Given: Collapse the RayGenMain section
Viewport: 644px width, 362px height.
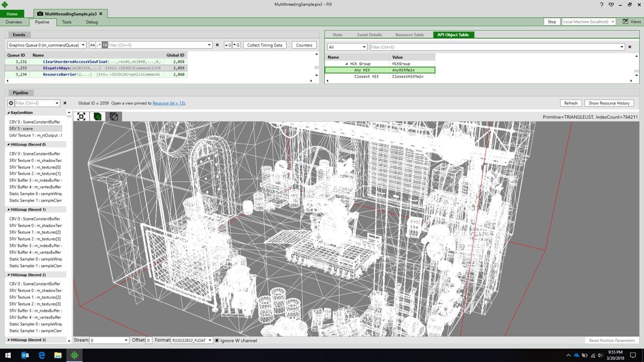Looking at the screenshot, I should click(9, 113).
